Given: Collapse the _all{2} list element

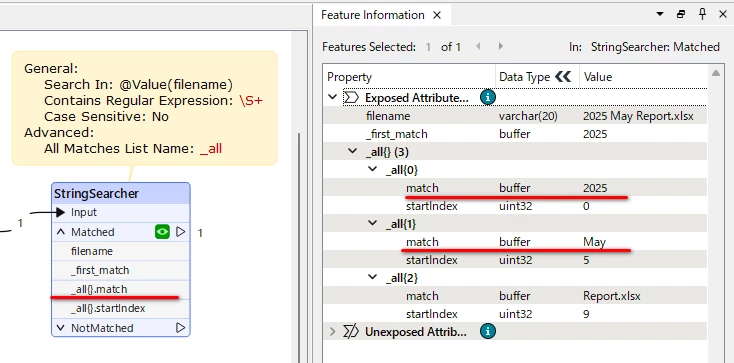Looking at the screenshot, I should coord(373,277).
